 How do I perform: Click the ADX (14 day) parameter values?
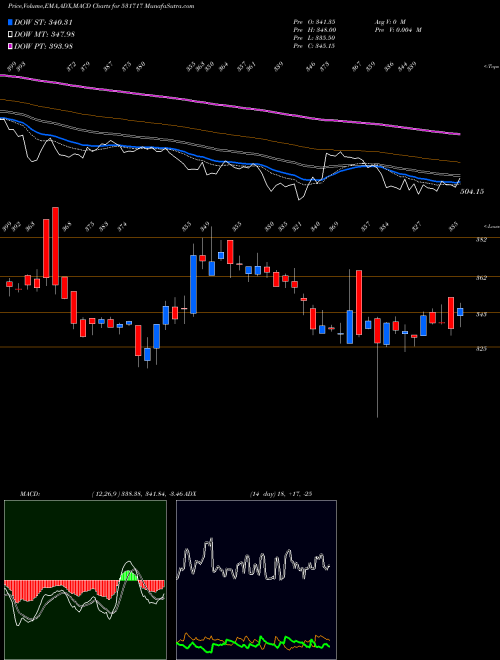tap(280, 493)
